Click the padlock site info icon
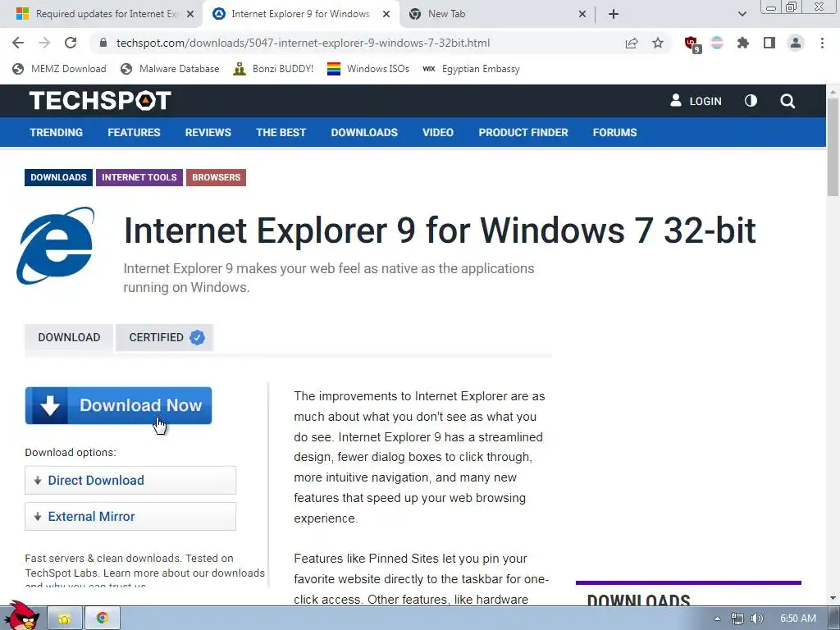The image size is (840, 630). (x=103, y=43)
